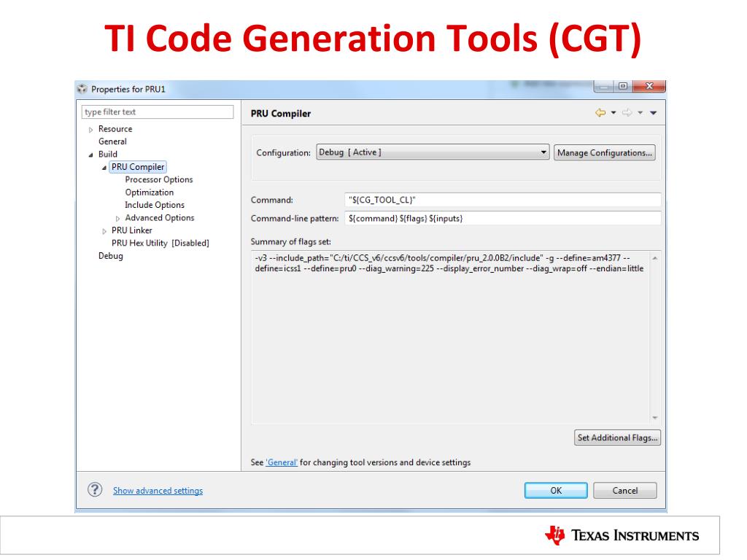Viewport: 747px width, 560px height.
Task: Select the Resource tree item
Action: click(x=115, y=129)
